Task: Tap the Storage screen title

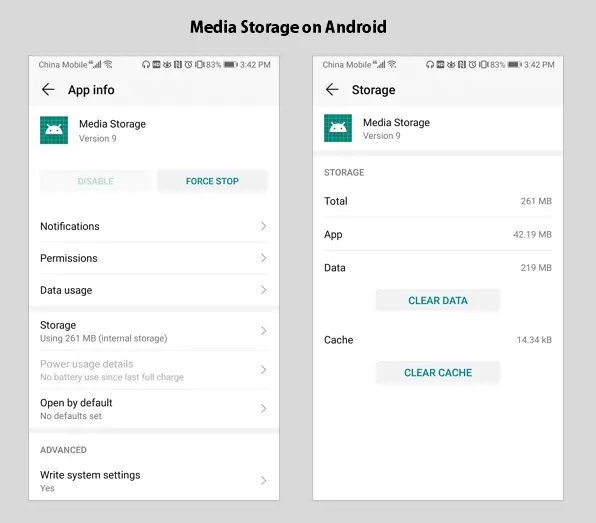Action: point(373,90)
